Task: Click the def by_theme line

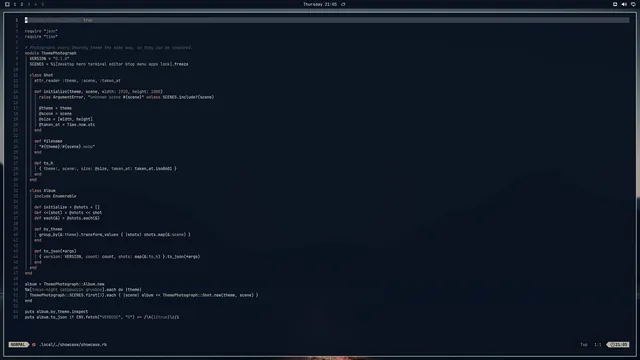Action: click(x=48, y=229)
